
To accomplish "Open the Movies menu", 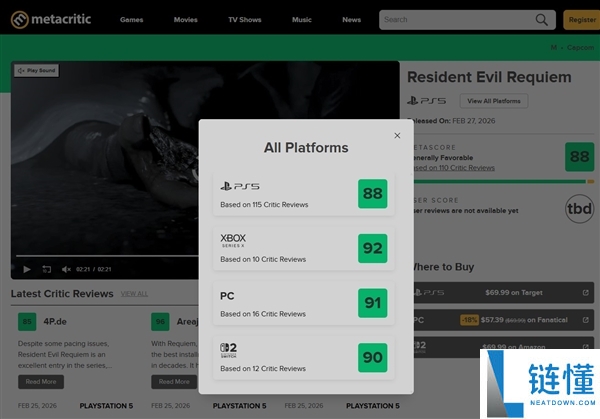I will (186, 20).
